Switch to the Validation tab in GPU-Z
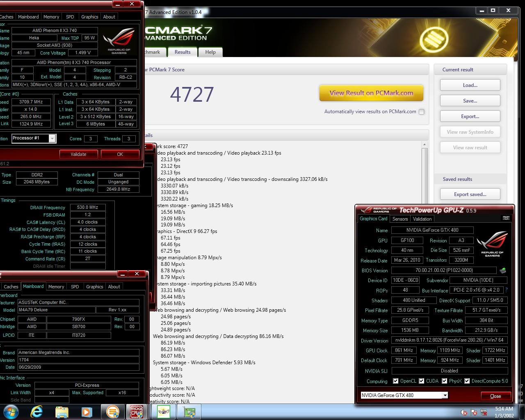 [x=422, y=219]
